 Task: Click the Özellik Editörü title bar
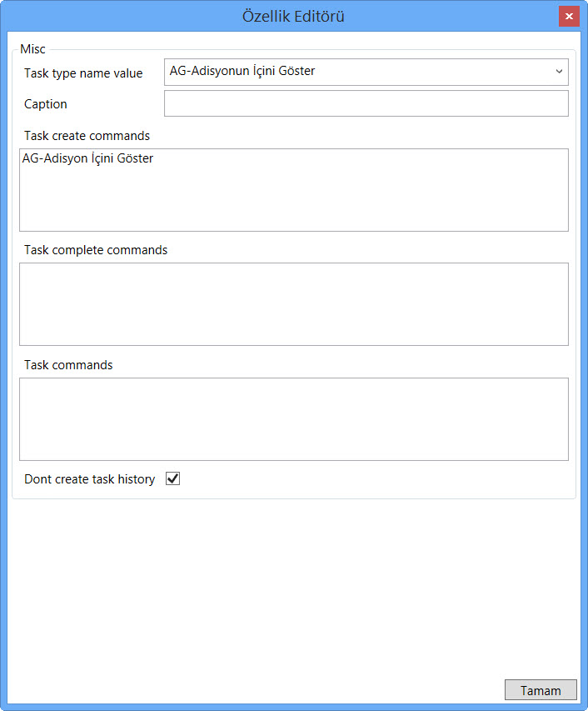(293, 17)
